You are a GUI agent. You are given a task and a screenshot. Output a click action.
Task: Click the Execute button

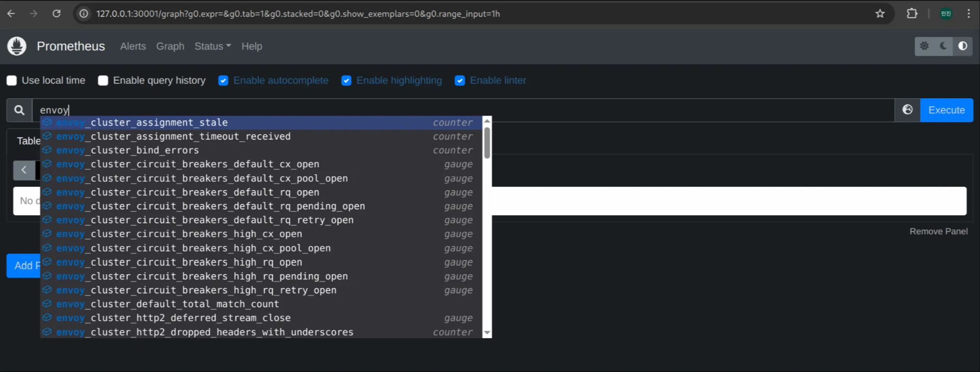[947, 110]
